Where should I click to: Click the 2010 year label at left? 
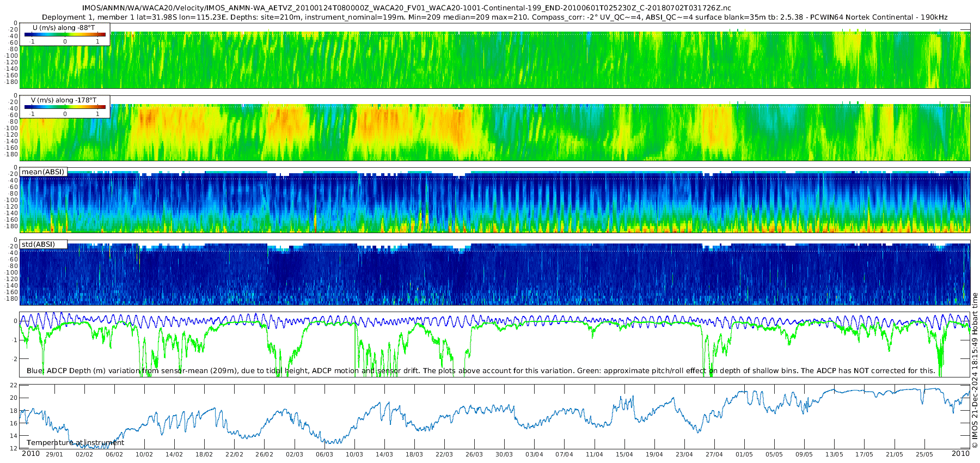click(30, 454)
